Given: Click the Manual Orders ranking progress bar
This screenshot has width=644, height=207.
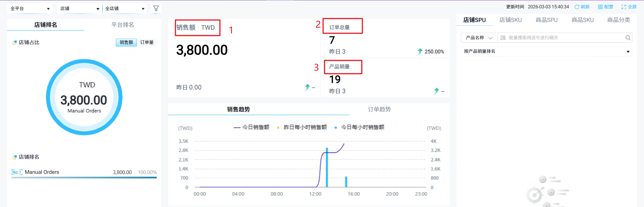Looking at the screenshot, I should point(84,178).
